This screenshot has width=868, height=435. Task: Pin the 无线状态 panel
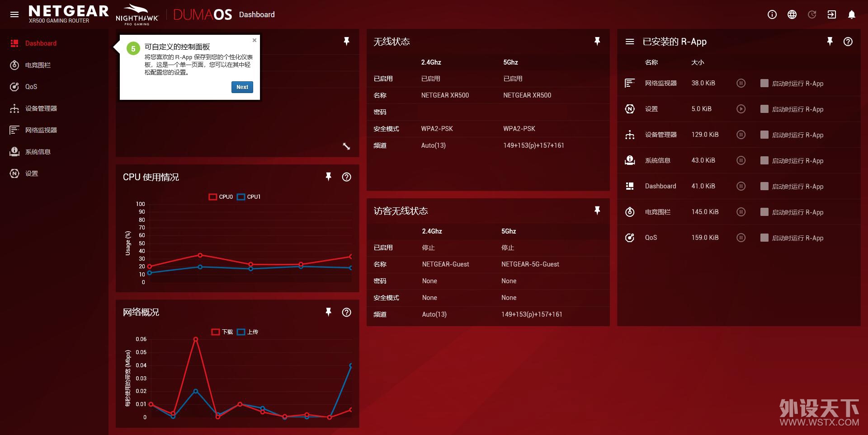597,42
